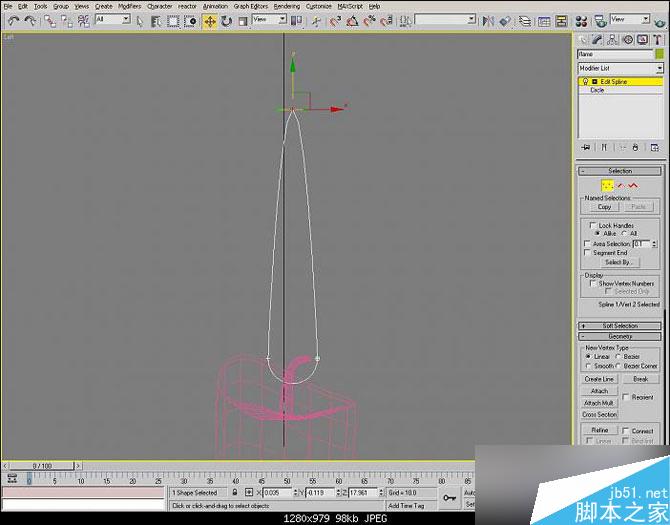670x525 pixels.
Task: Enable the Lock Handles checkbox
Action: click(x=593, y=225)
